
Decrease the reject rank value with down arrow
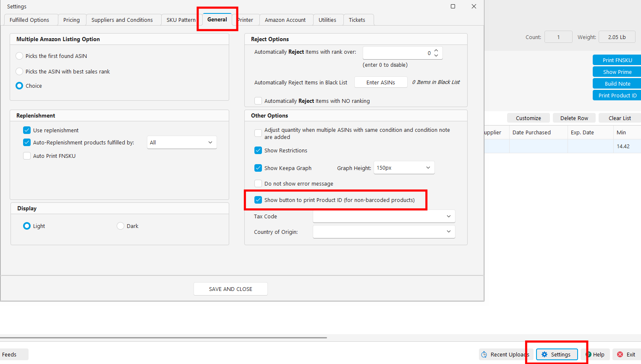(436, 55)
